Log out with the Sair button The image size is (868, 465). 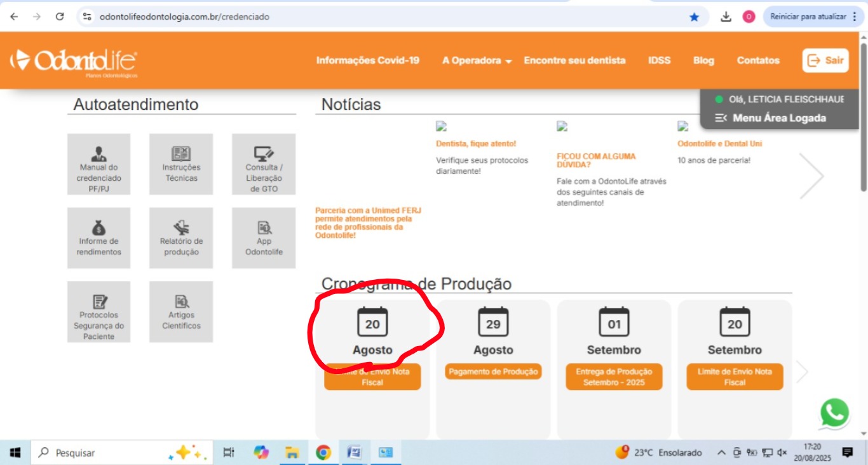tap(825, 60)
